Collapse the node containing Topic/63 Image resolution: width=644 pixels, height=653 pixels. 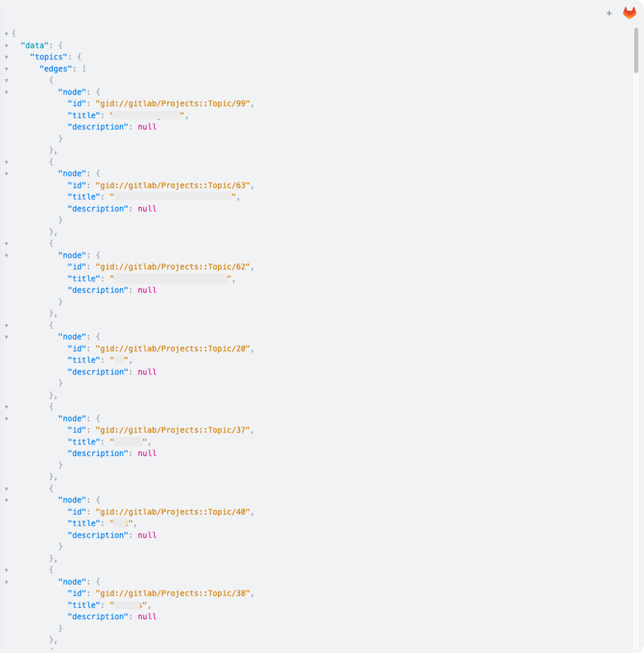[x=6, y=174]
